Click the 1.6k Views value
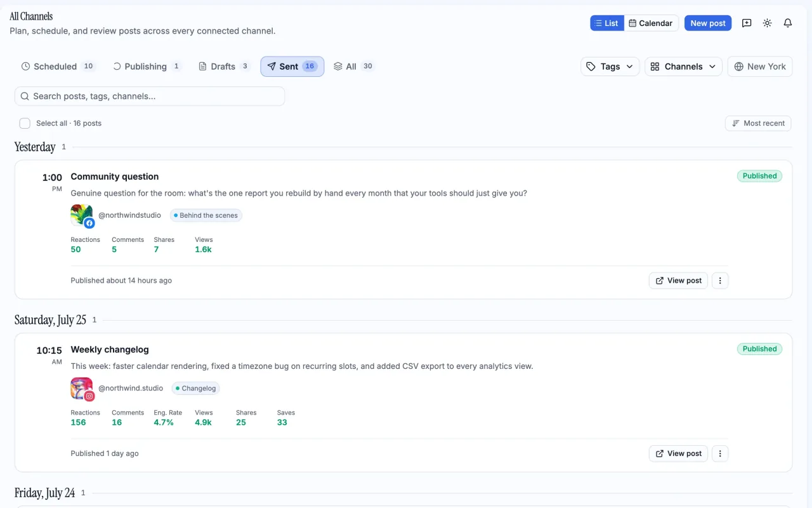This screenshot has width=812, height=508. coord(203,250)
